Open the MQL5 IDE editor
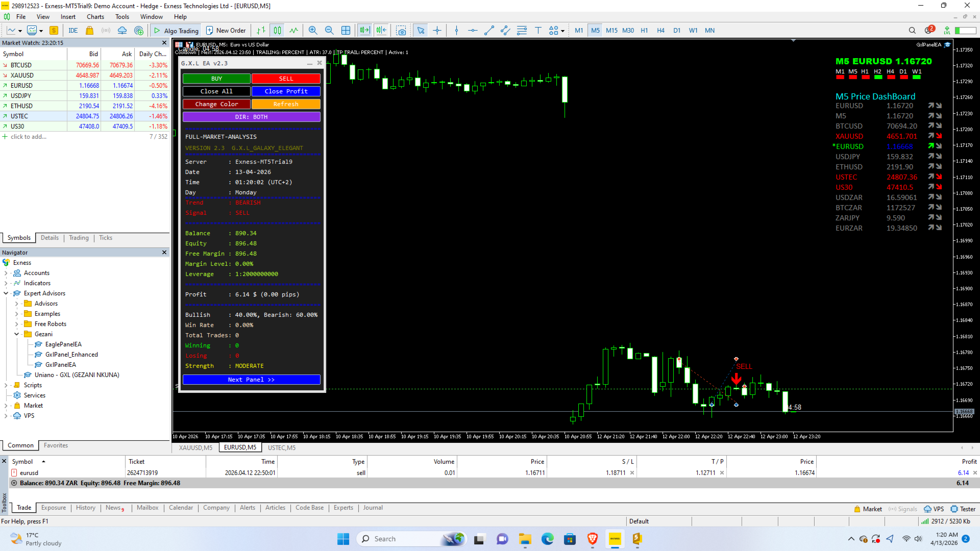 coord(73,31)
